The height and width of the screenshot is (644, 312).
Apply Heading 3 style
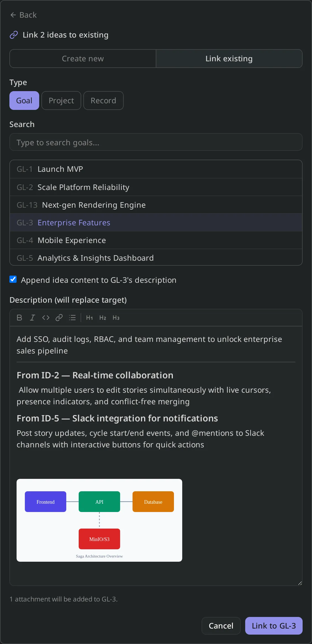[x=116, y=318]
